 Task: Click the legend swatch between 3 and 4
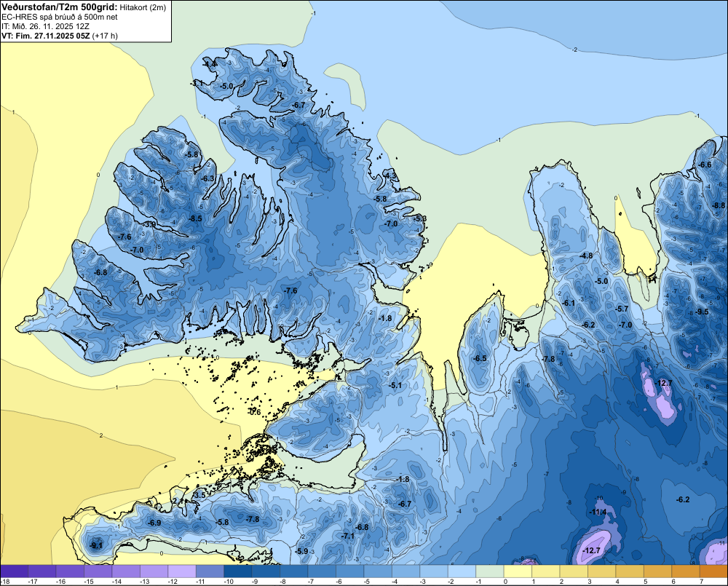(601, 571)
